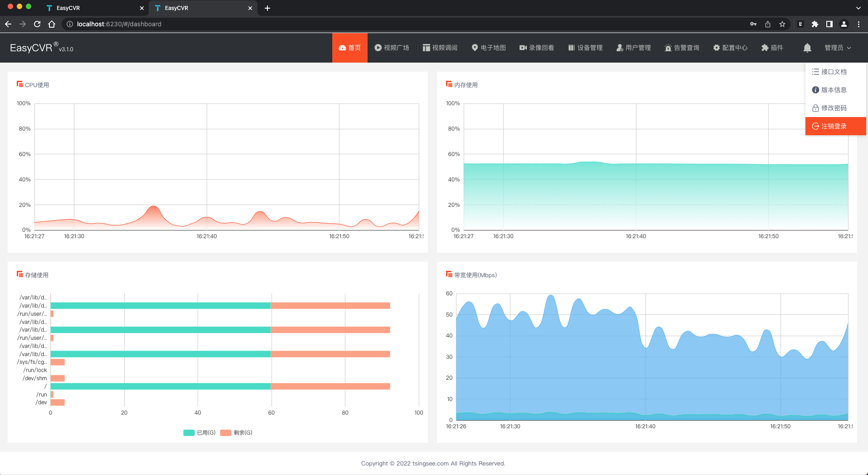Open 视频调阅 menu item
This screenshot has height=475, width=868.
440,48
